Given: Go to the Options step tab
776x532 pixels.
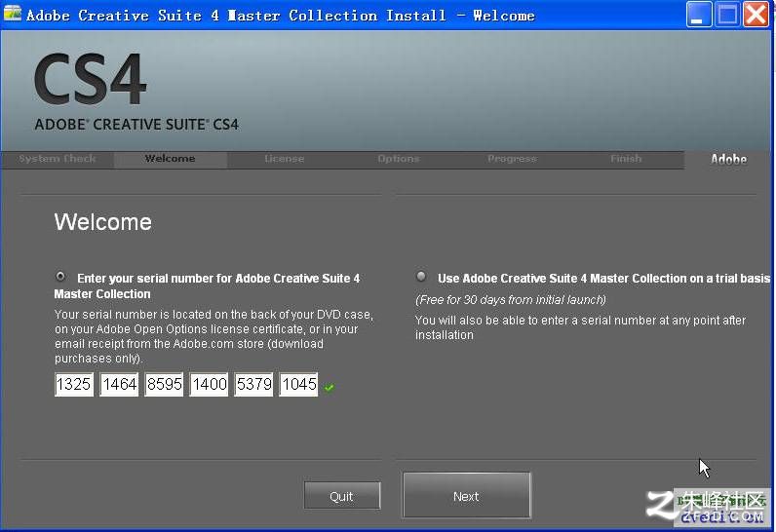Looking at the screenshot, I should (x=399, y=159).
